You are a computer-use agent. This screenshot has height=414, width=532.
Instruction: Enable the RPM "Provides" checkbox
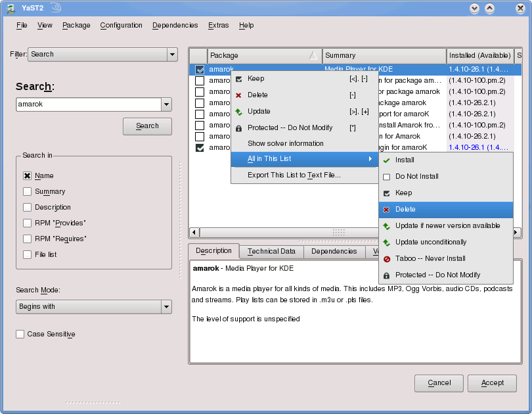click(x=27, y=223)
